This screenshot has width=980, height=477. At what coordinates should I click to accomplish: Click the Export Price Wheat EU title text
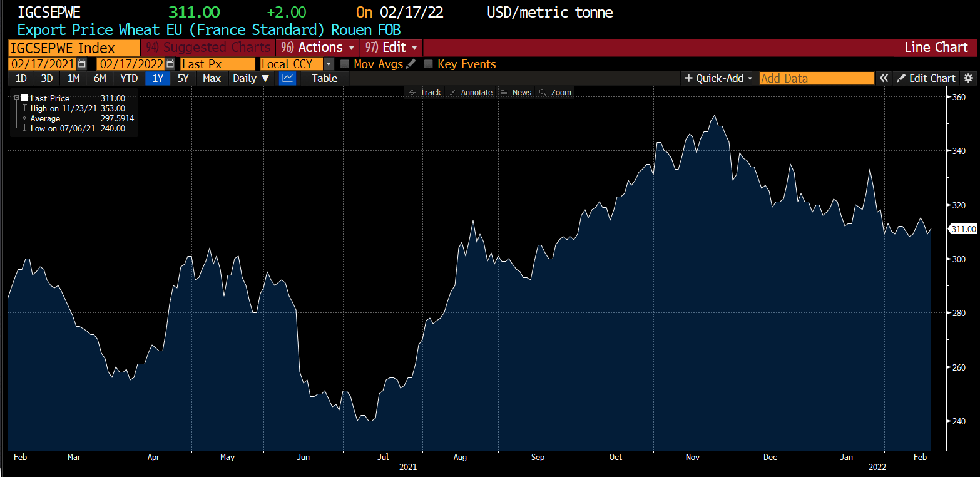pos(209,29)
